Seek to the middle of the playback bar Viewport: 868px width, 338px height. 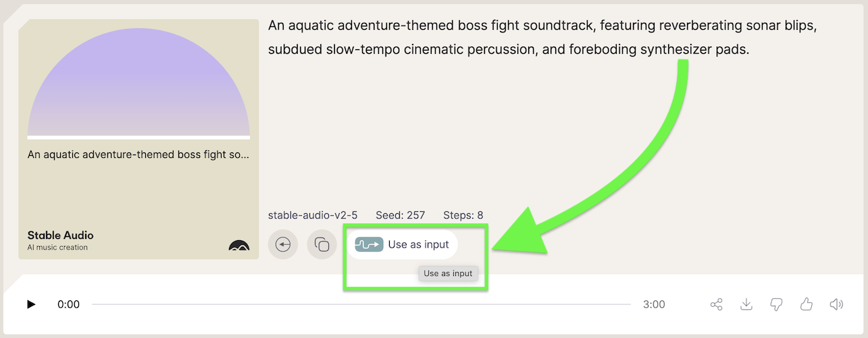[x=361, y=304]
